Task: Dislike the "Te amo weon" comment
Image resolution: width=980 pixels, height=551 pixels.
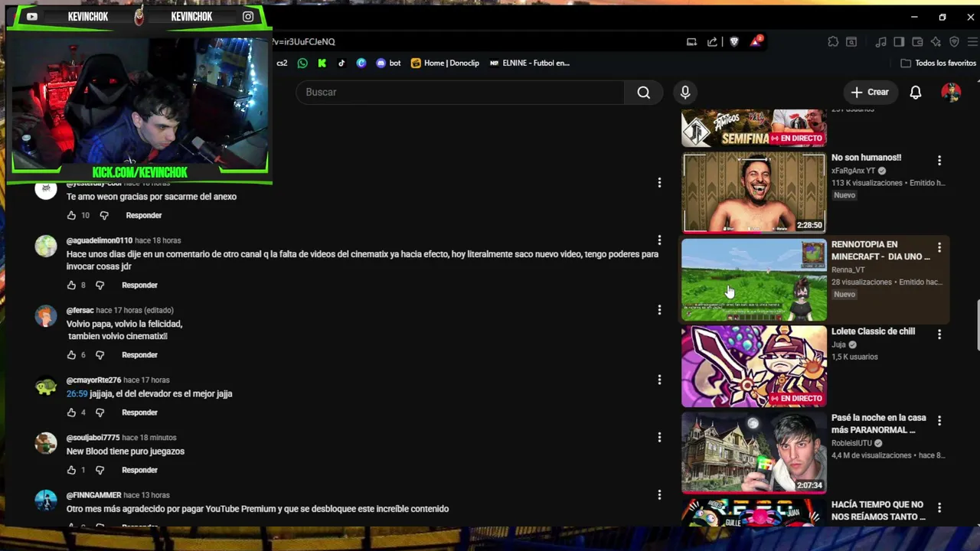Action: 104,215
